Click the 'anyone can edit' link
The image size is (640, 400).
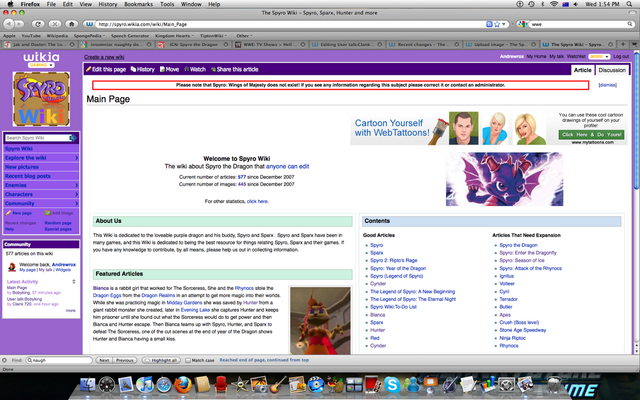tap(287, 167)
